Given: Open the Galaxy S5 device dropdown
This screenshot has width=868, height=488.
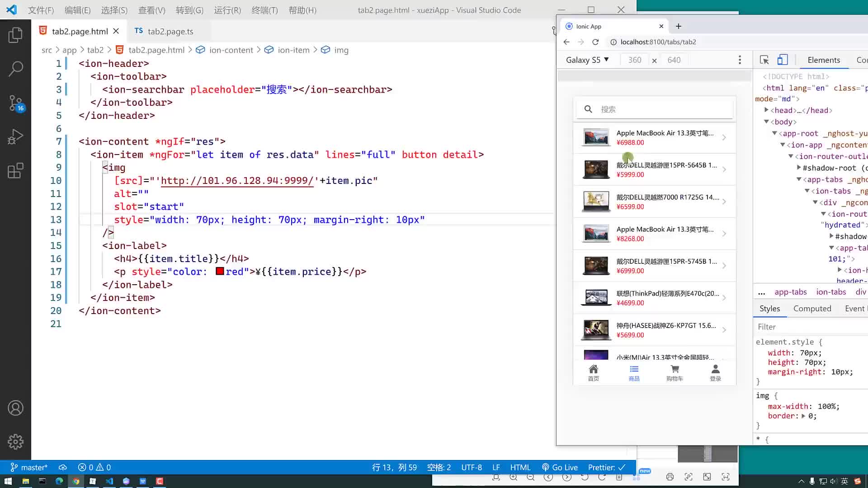Looking at the screenshot, I should point(587,60).
